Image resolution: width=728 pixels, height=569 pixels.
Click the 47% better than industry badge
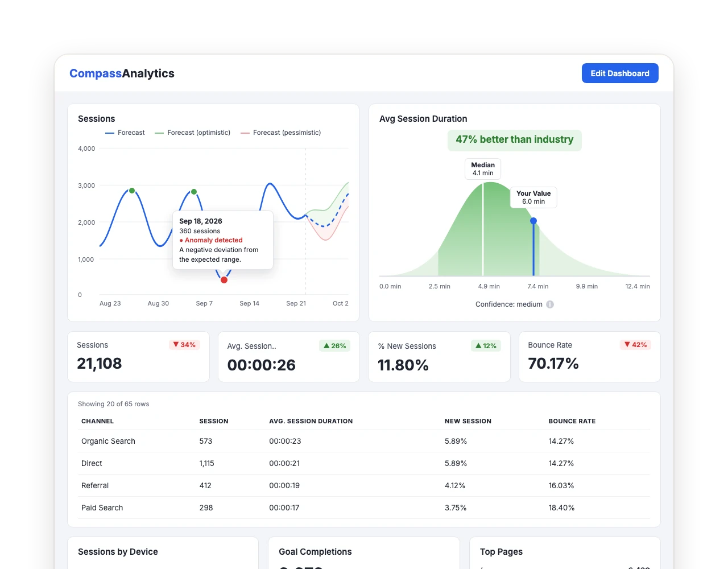click(515, 139)
